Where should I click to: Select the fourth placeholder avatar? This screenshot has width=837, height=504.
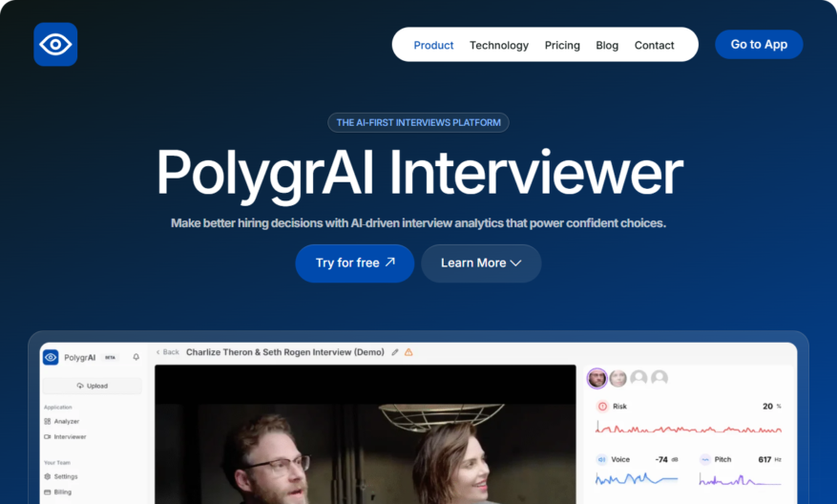coord(659,378)
